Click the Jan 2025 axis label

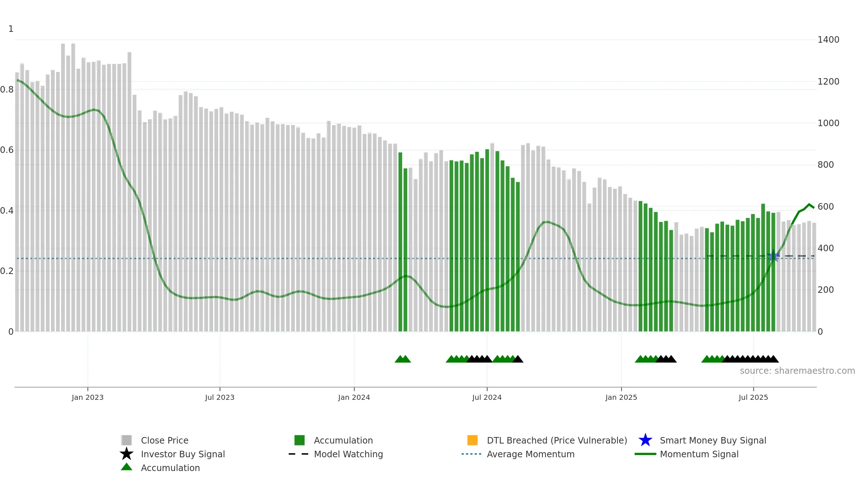pyautogui.click(x=621, y=397)
